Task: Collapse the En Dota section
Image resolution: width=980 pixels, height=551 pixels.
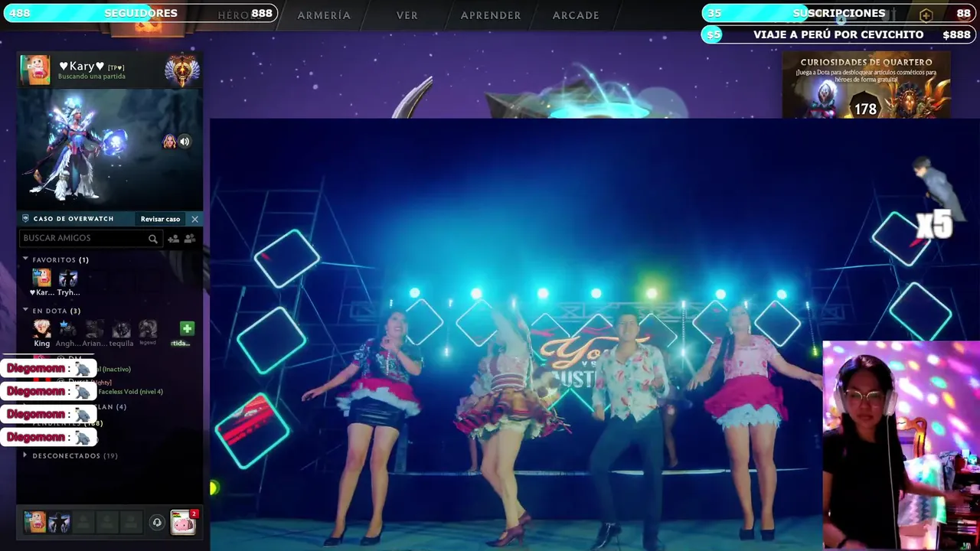Action: click(25, 311)
